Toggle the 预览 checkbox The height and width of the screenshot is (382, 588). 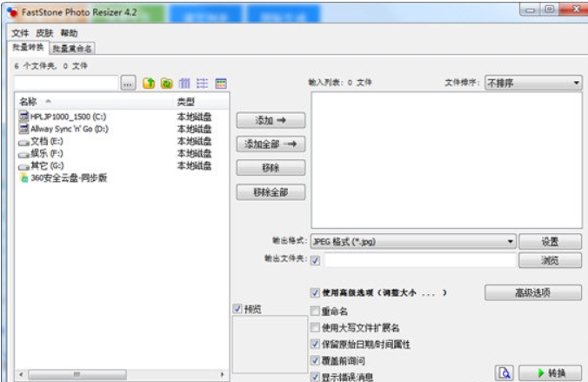click(237, 309)
